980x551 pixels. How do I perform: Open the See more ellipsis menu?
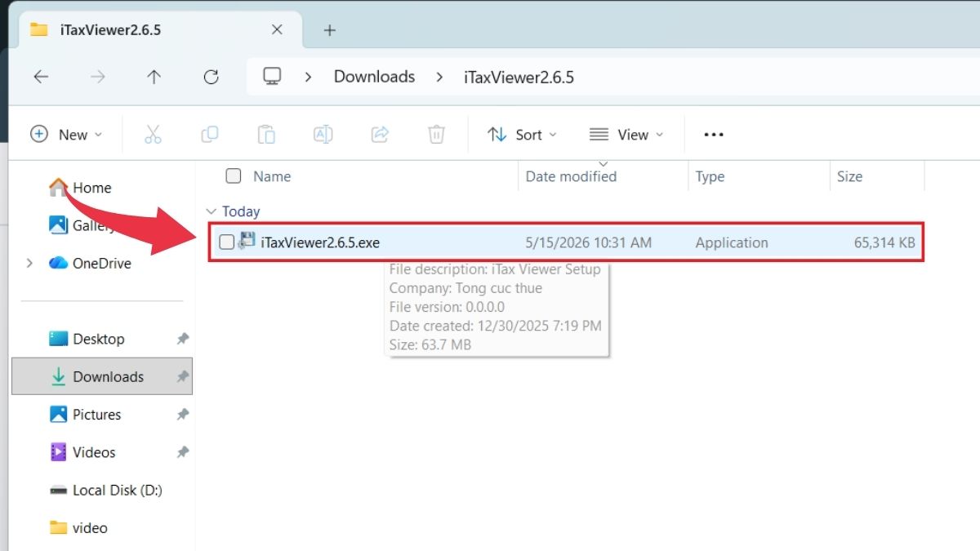point(714,135)
